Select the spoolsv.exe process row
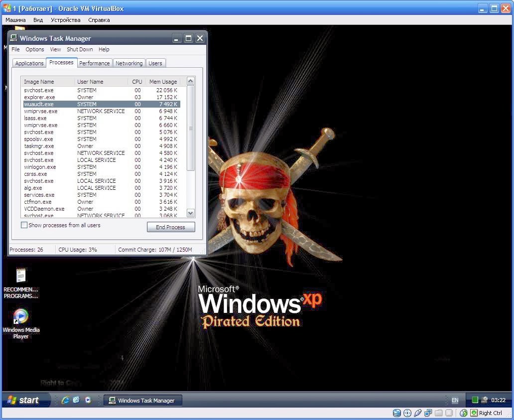514x420 pixels. click(x=101, y=139)
